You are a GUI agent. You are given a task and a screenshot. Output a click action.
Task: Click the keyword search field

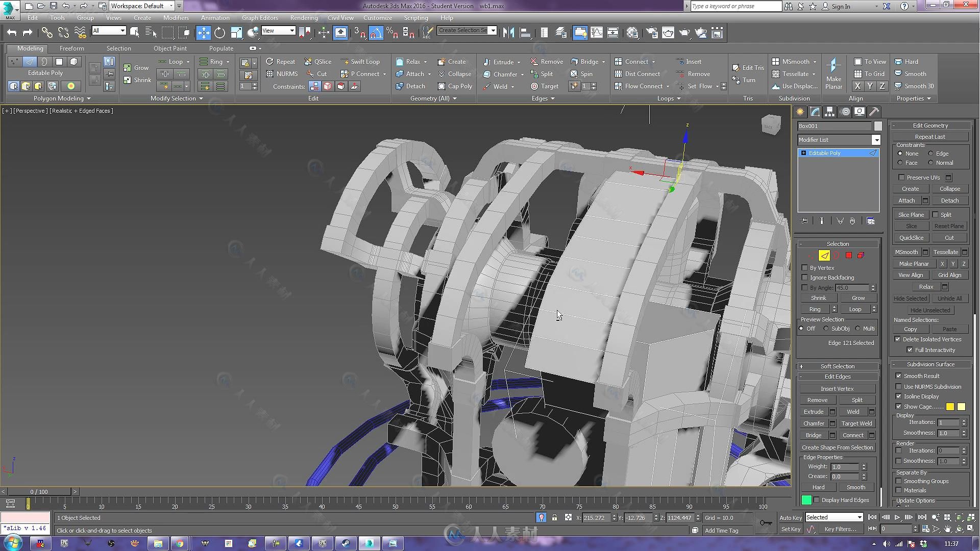[x=736, y=6]
